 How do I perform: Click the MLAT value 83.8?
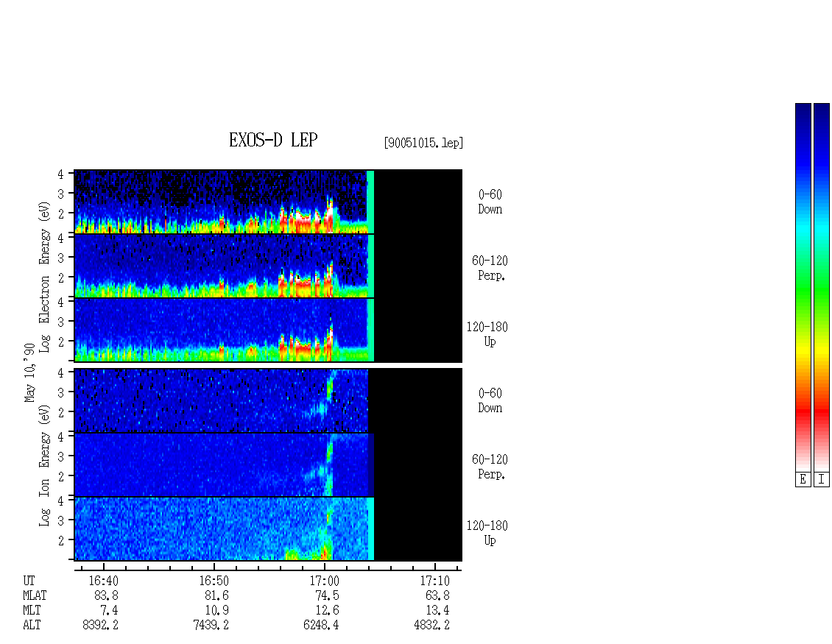[x=106, y=595]
